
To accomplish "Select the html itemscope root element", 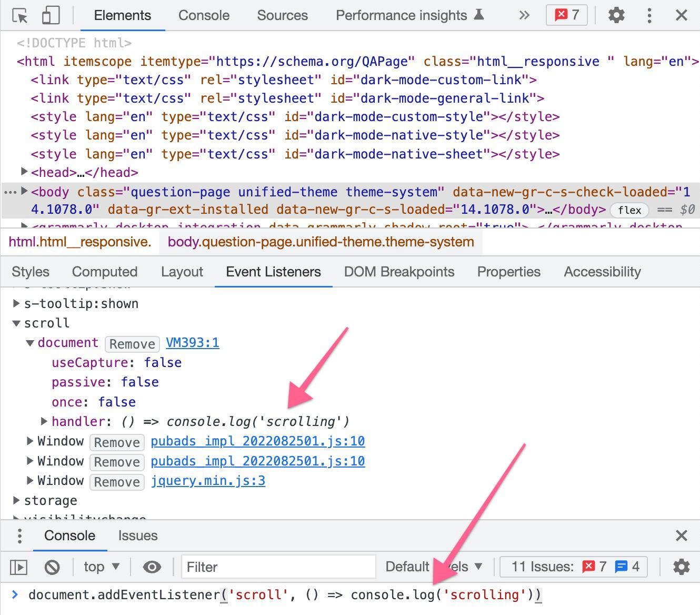I will point(358,62).
